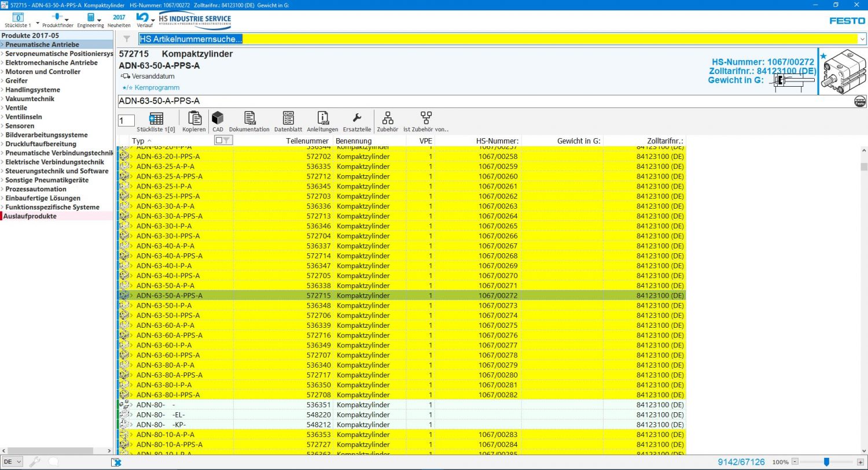Select Auslaufprodukte in the product tree
The width and height of the screenshot is (868, 470).
31,216
